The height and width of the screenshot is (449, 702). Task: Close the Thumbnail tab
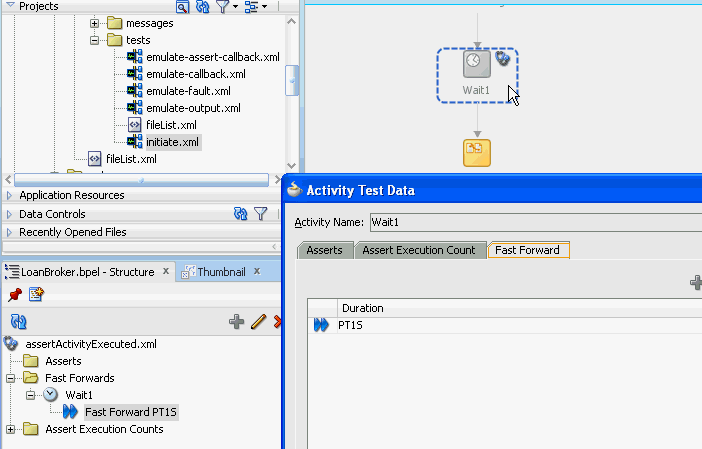point(257,271)
